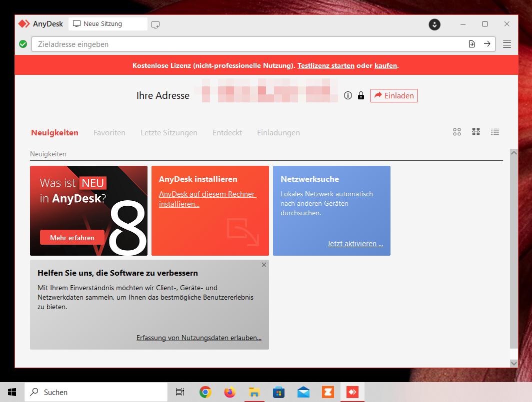Screen dimensions: 532x402
Task: Click the Suchen taskbar search box
Action: tap(96, 392)
